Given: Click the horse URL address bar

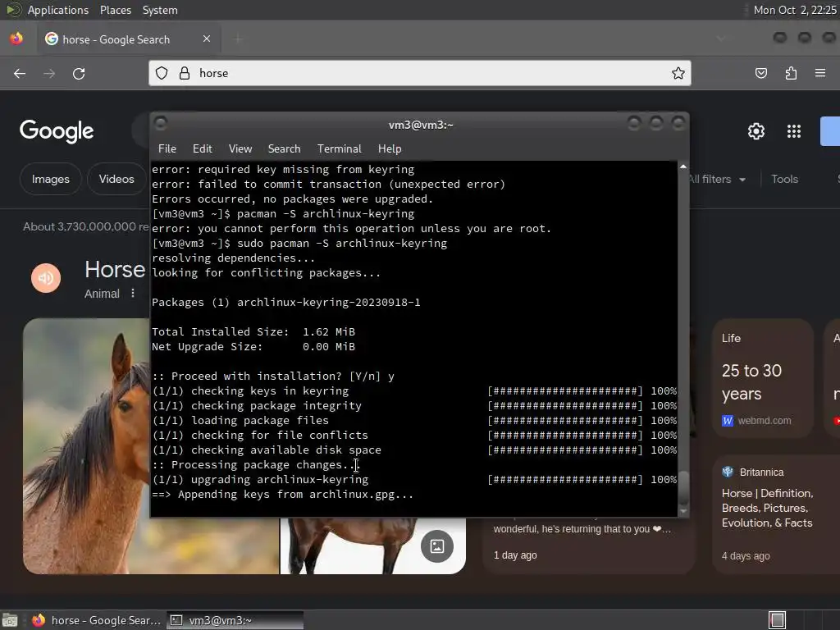Looking at the screenshot, I should pos(420,73).
